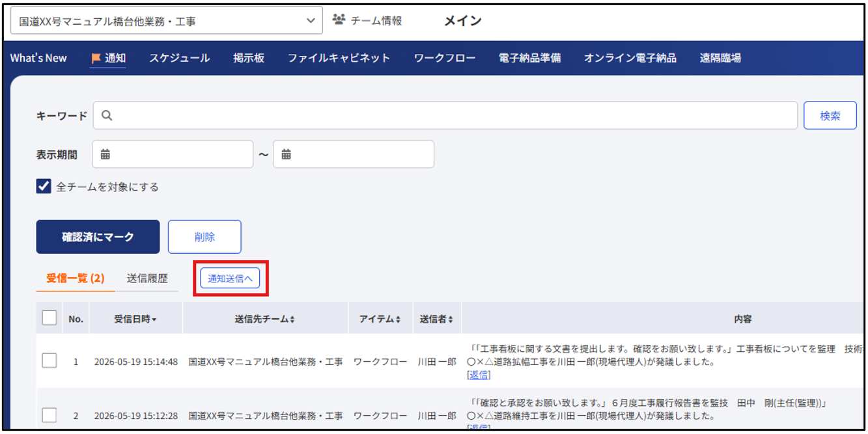868x434 pixels.
Task: Click the start date 表示期間 field
Action: [x=173, y=154]
